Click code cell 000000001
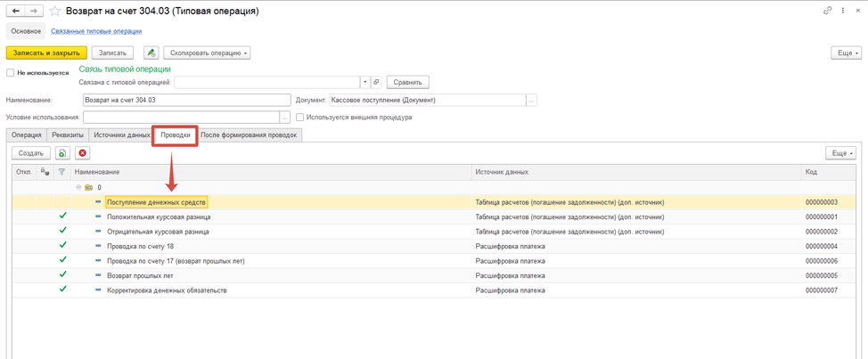The width and height of the screenshot is (868, 359). pos(822,216)
